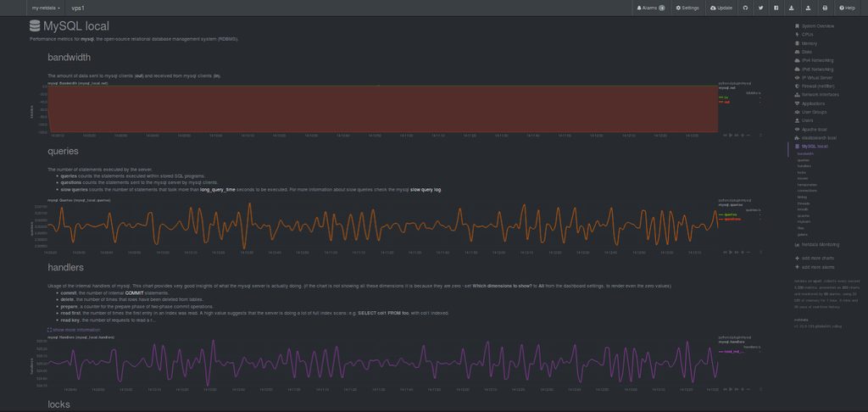Screen dimensions: 868x412
Task: Open User Groups section
Action: coord(814,112)
